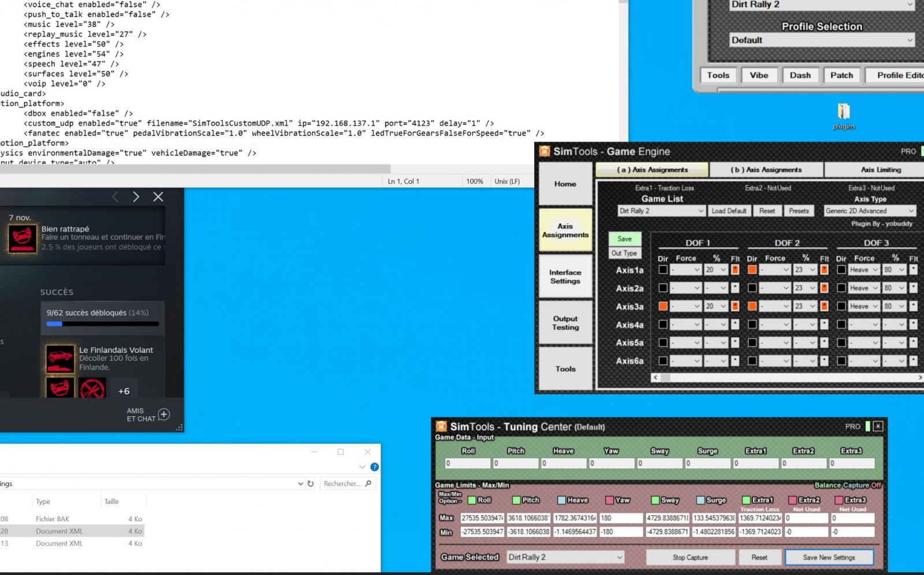Toggle Axis3a DOF 1 direction checkbox
The height and width of the screenshot is (575, 924).
pyautogui.click(x=663, y=307)
